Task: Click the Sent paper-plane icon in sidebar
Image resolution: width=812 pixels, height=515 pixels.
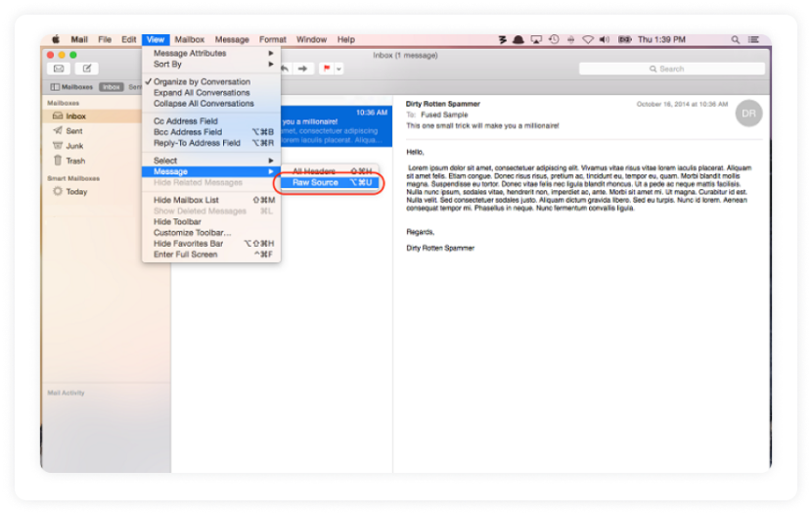Action: 58,130
